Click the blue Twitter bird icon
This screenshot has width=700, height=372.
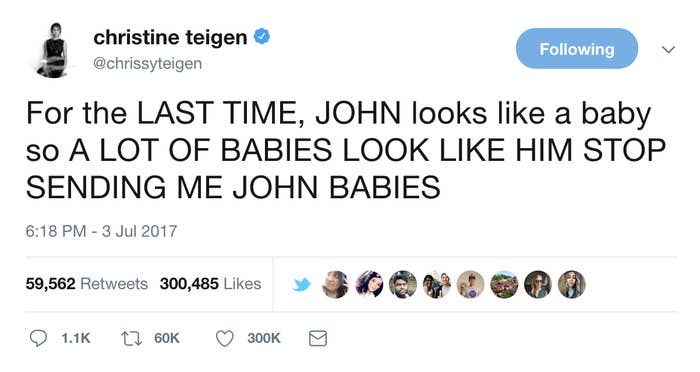tap(302, 284)
